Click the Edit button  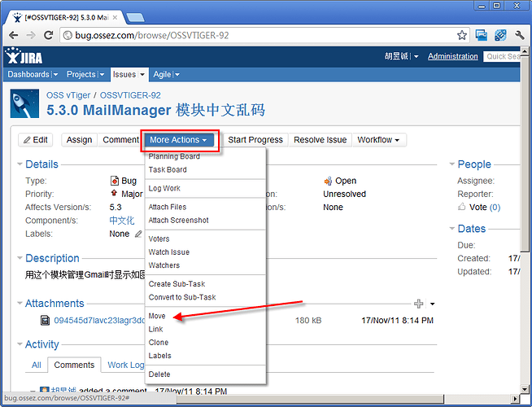click(35, 140)
